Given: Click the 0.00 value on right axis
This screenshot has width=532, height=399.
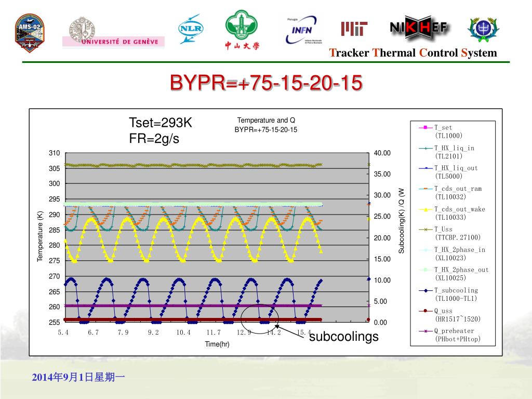Looking at the screenshot, I should (x=380, y=322).
